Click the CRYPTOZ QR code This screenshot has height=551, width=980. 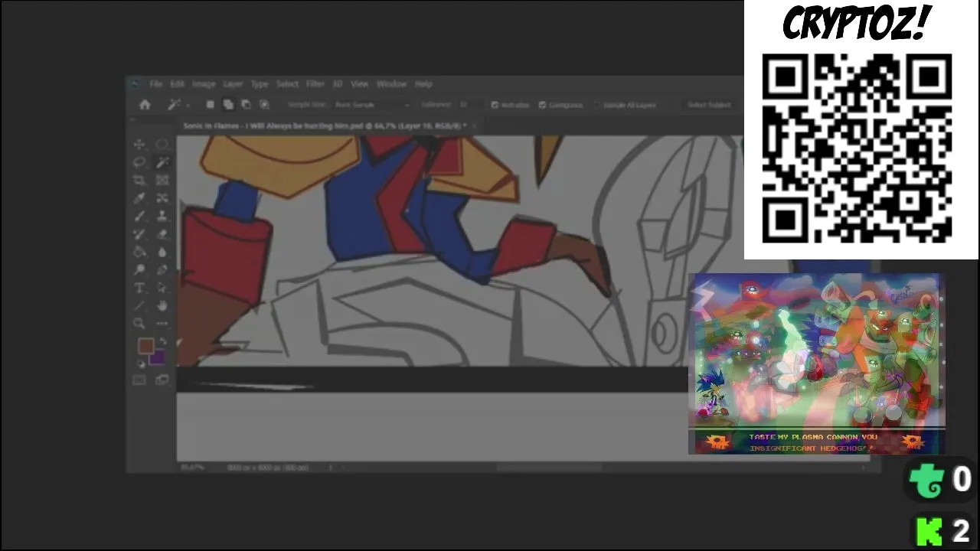[x=857, y=148]
